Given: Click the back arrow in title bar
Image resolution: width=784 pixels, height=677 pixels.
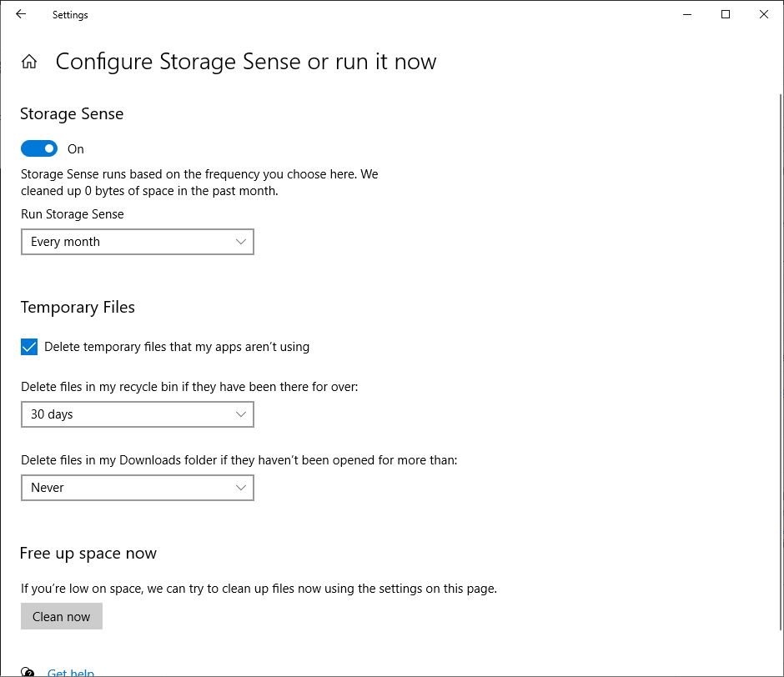Looking at the screenshot, I should (x=21, y=14).
